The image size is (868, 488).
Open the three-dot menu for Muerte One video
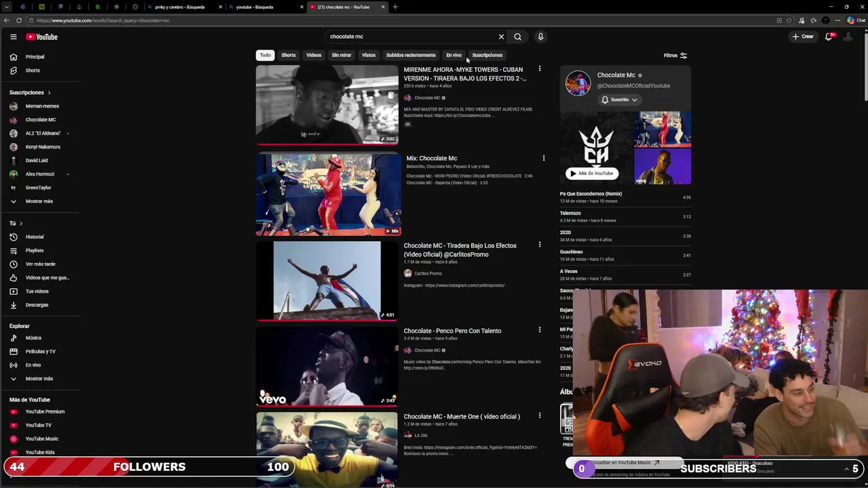point(540,415)
